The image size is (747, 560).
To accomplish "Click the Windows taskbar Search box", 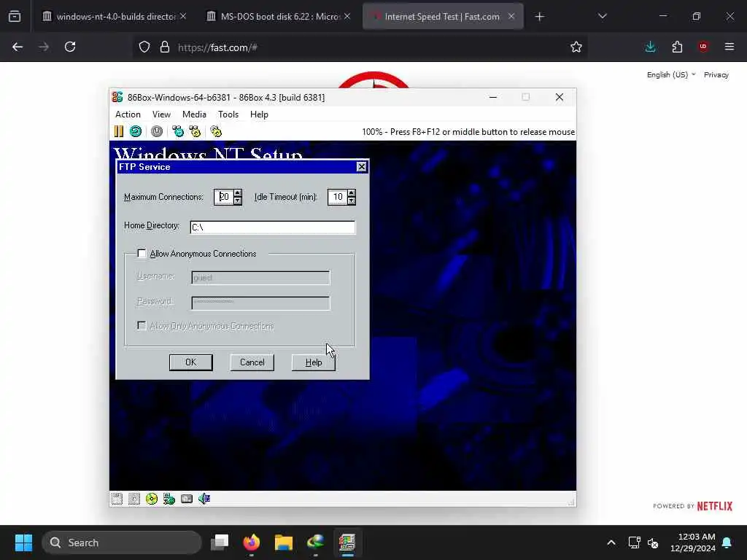I will tap(122, 542).
